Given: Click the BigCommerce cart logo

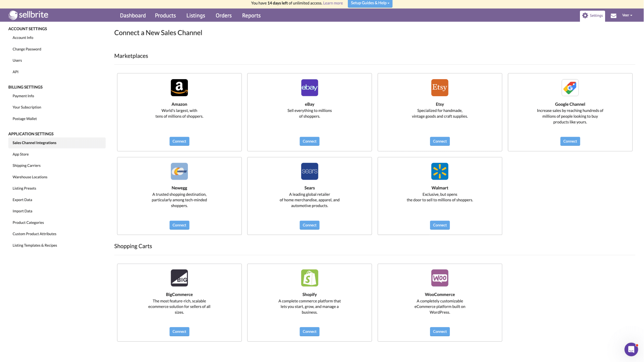Looking at the screenshot, I should (179, 278).
